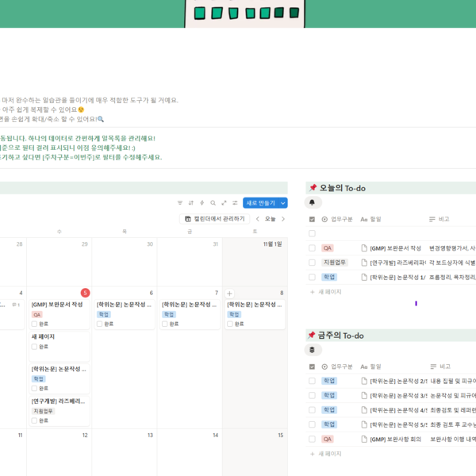Open the calendar filter icon
Image resolution: width=476 pixels, height=476 pixels.
click(x=180, y=203)
